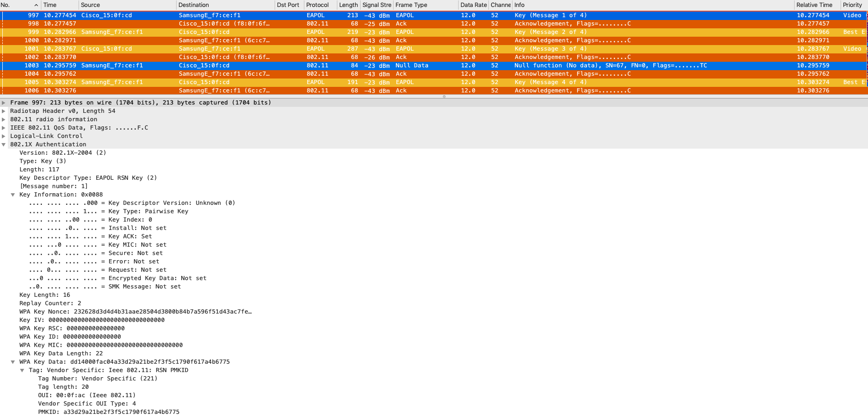This screenshot has width=868, height=419.
Task: Expand 802.11 radio information section
Action: (4, 119)
